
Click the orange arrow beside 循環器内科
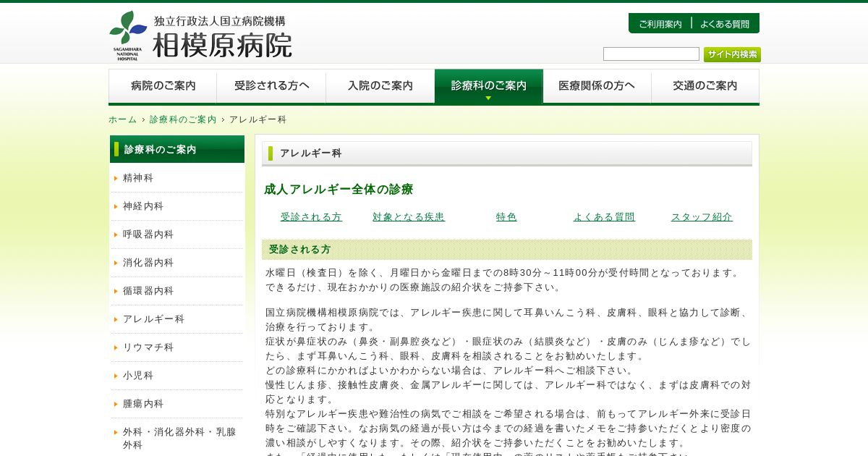click(116, 291)
